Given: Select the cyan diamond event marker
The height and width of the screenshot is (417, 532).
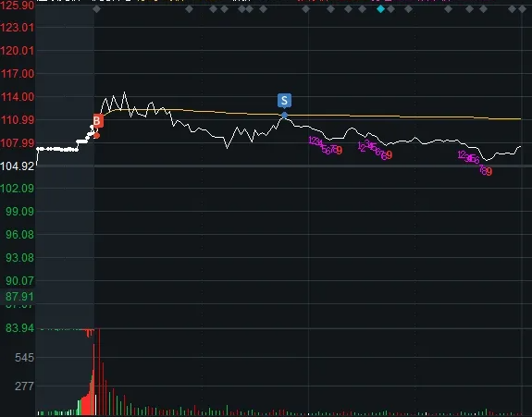Looking at the screenshot, I should [x=380, y=9].
